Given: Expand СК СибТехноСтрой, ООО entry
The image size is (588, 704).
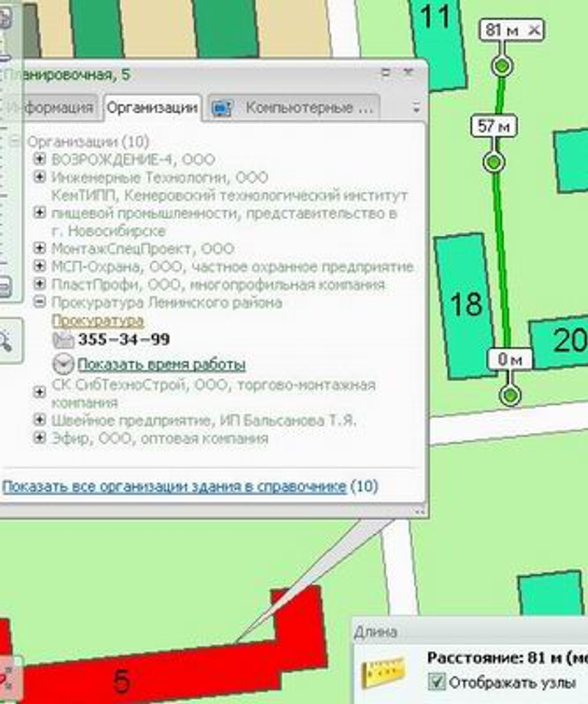Looking at the screenshot, I should tap(40, 392).
